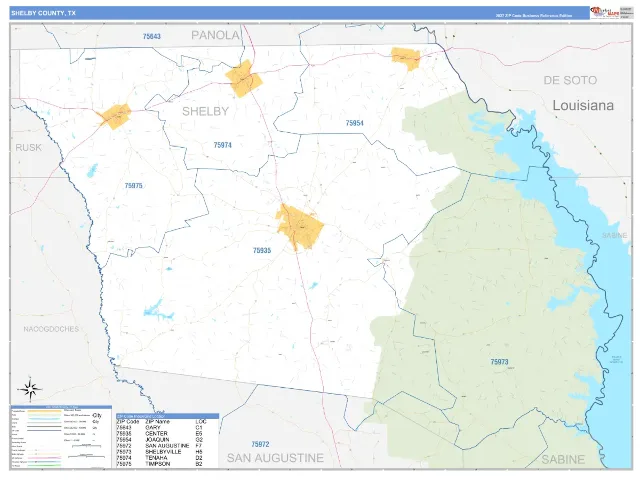640x480 pixels.
Task: Click ZIP label 75954 on the map
Action: (354, 123)
